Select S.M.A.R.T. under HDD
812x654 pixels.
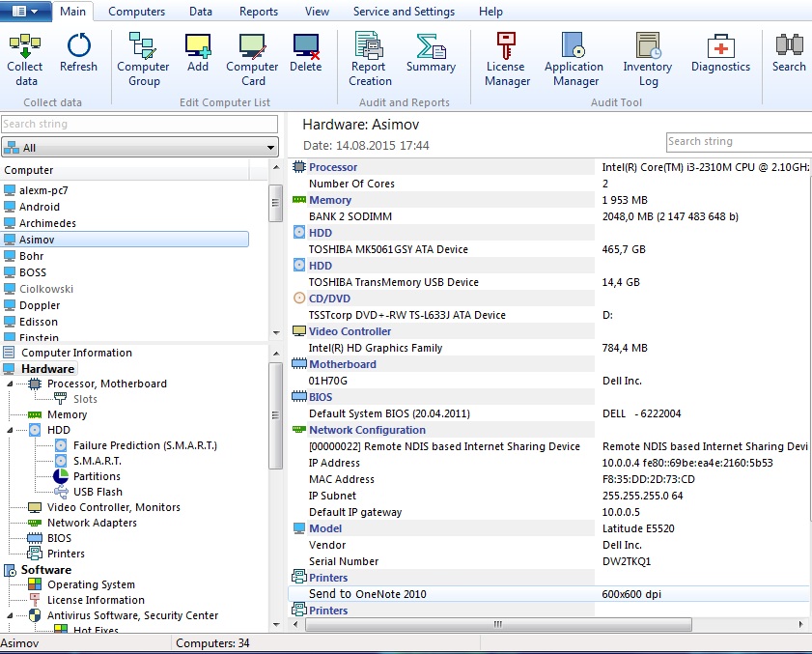pyautogui.click(x=97, y=461)
